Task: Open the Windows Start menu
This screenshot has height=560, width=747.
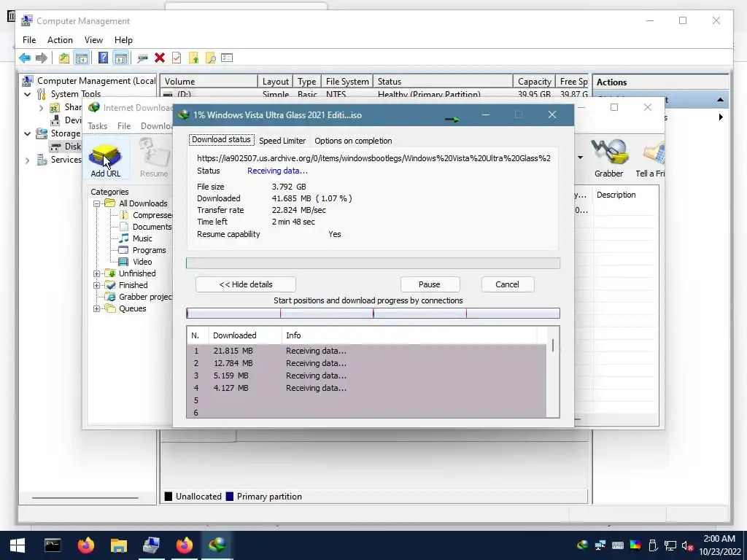Action: (18, 545)
